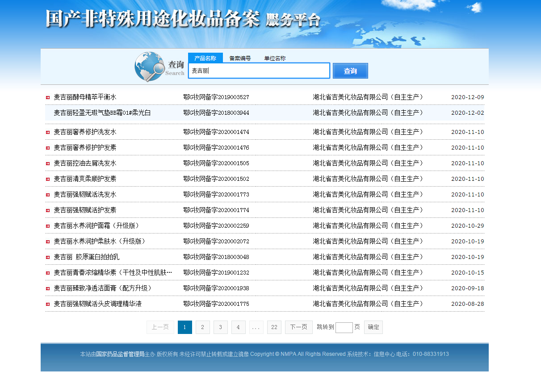Screen dimensions: 541x392
Task: Click date 2020-12-02 in BB霜 row
Action: (x=467, y=113)
